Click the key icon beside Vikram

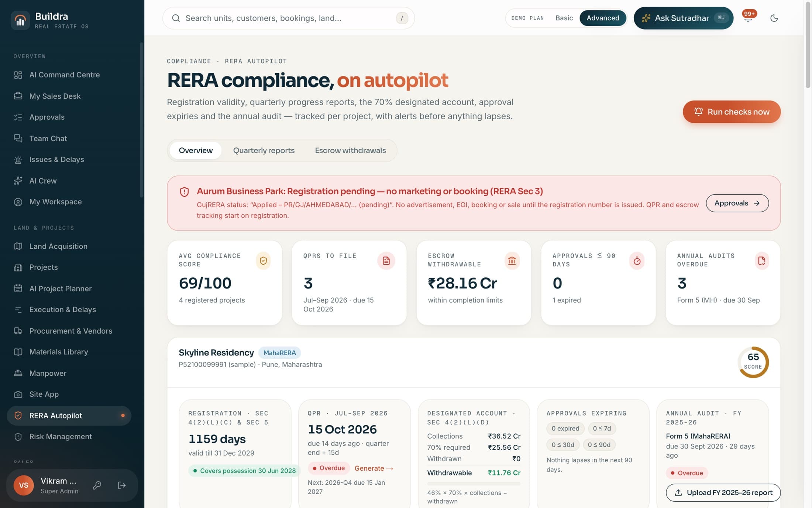97,485
